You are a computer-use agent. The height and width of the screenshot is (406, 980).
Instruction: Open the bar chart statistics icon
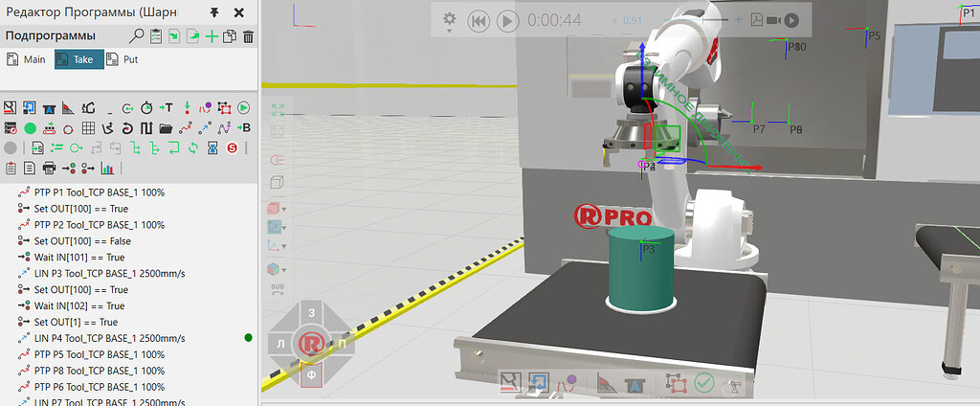107,169
